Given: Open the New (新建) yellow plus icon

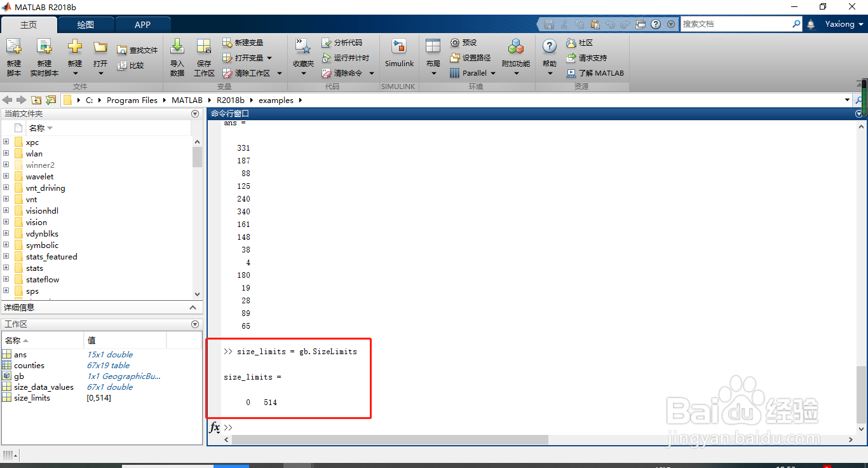Looking at the screenshot, I should (75, 47).
